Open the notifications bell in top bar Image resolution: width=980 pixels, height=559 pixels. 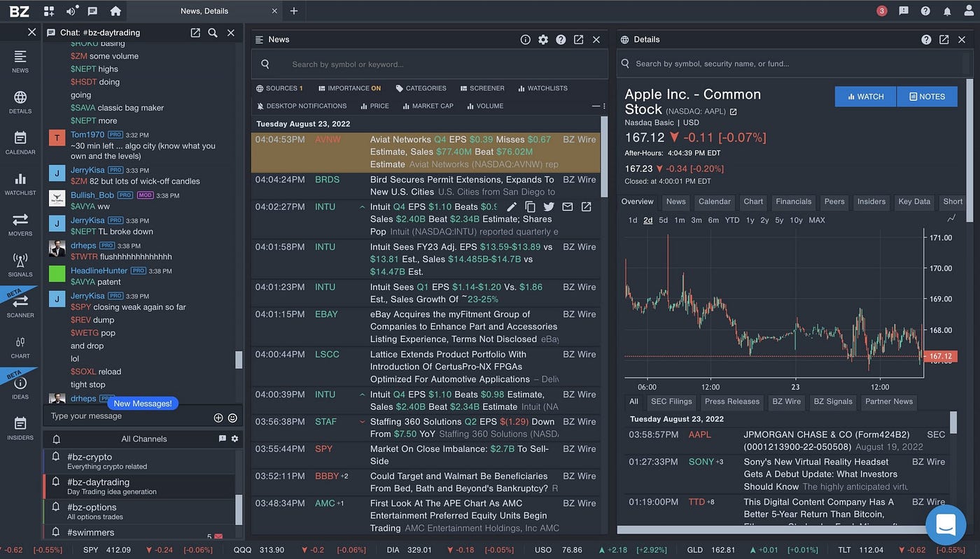[947, 11]
